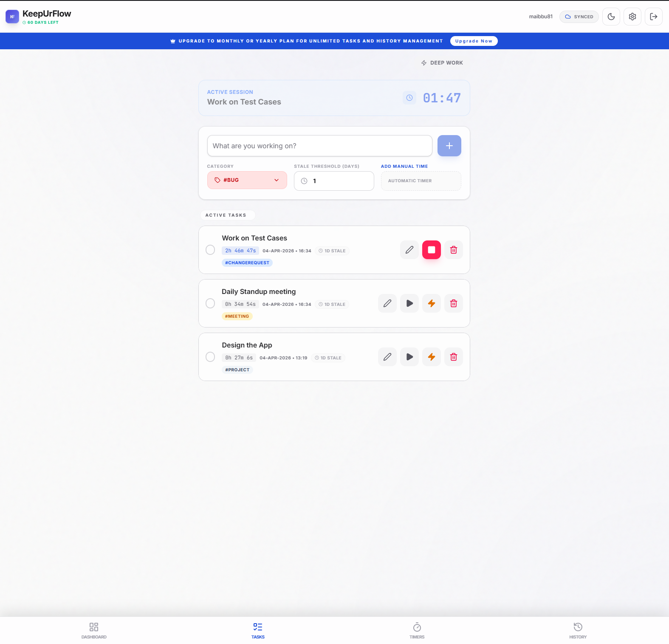Mark 'Daily Standup meeting' as complete

pyautogui.click(x=210, y=303)
